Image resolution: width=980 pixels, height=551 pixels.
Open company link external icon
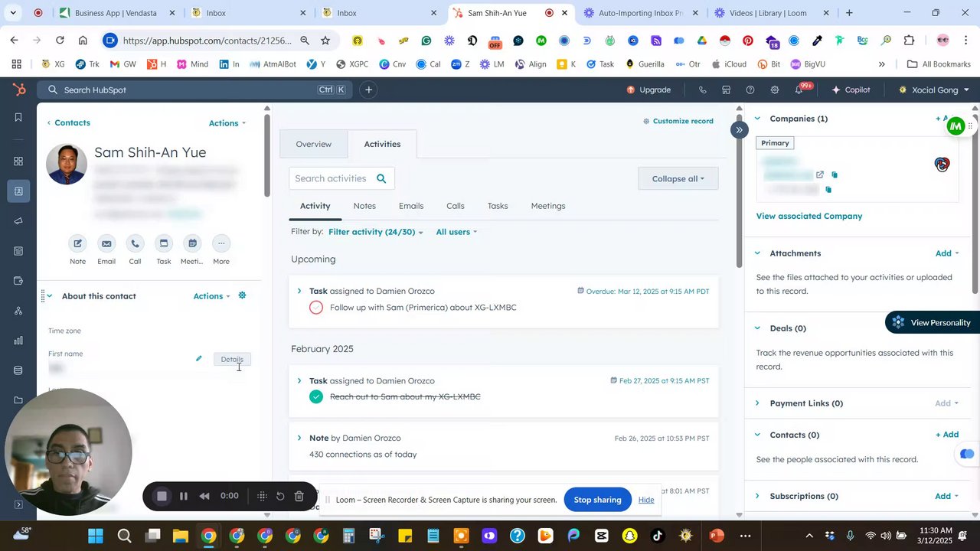point(819,174)
